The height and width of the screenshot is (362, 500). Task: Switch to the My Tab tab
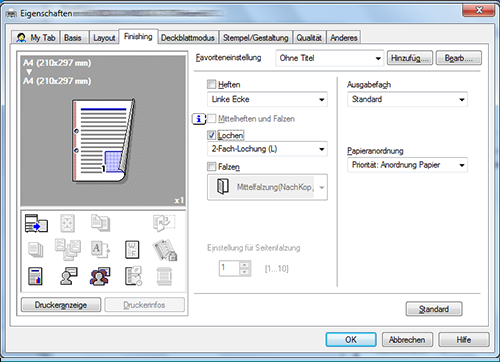[35, 38]
